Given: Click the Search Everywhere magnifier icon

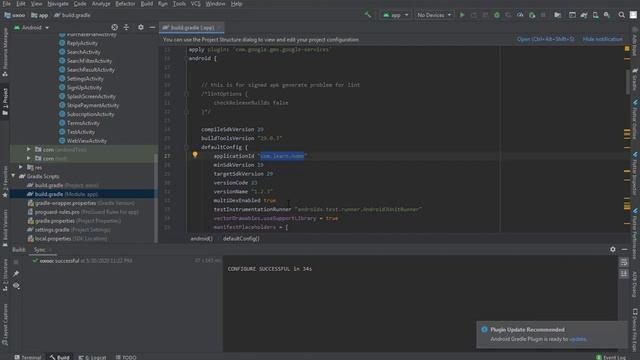Looking at the screenshot, I should click(x=621, y=15).
